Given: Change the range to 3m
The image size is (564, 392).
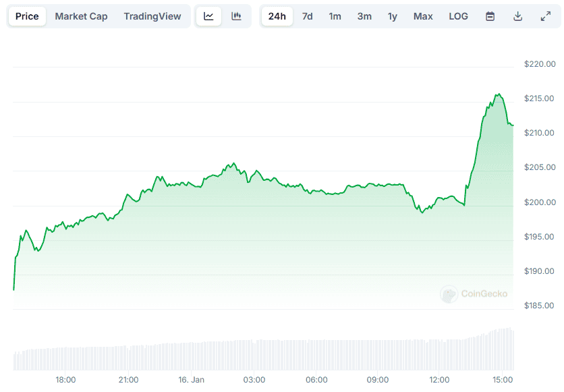Looking at the screenshot, I should coord(364,16).
